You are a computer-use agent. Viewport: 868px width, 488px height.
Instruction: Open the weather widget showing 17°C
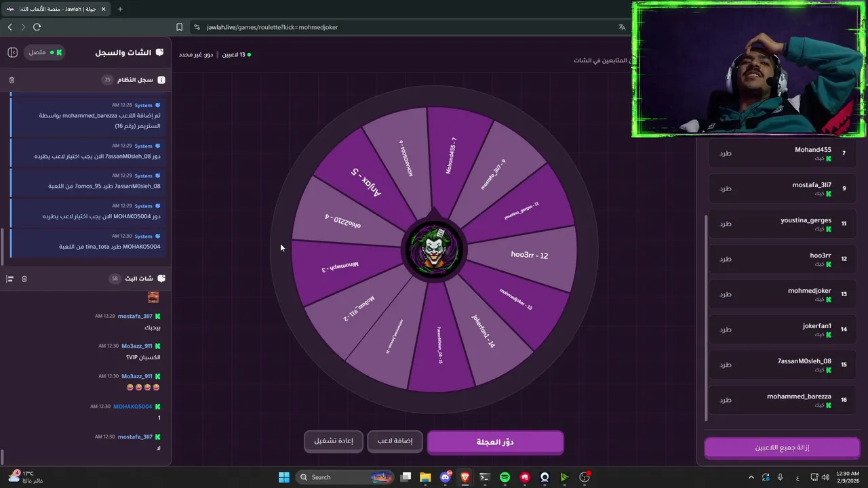(25, 477)
